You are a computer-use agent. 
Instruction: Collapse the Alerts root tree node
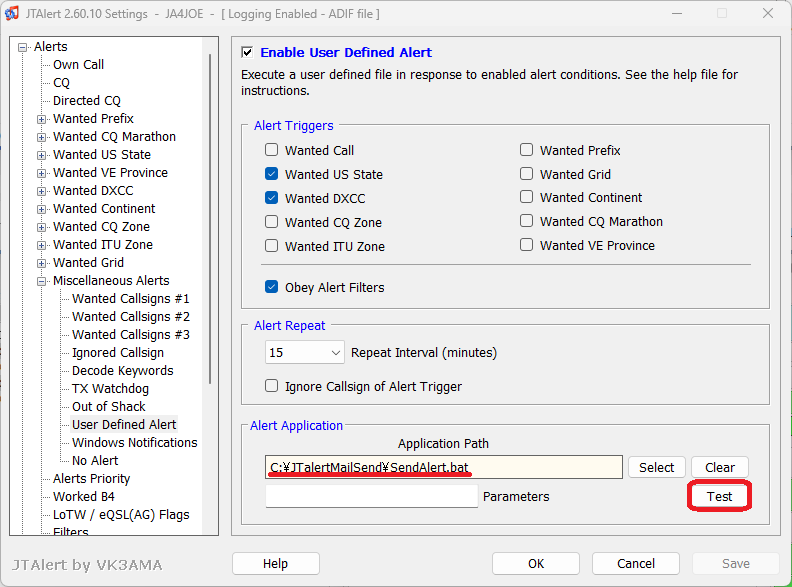pos(22,47)
